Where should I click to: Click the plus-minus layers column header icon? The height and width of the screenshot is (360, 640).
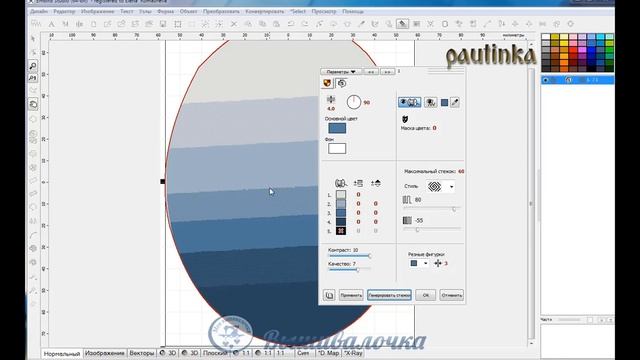point(376,183)
